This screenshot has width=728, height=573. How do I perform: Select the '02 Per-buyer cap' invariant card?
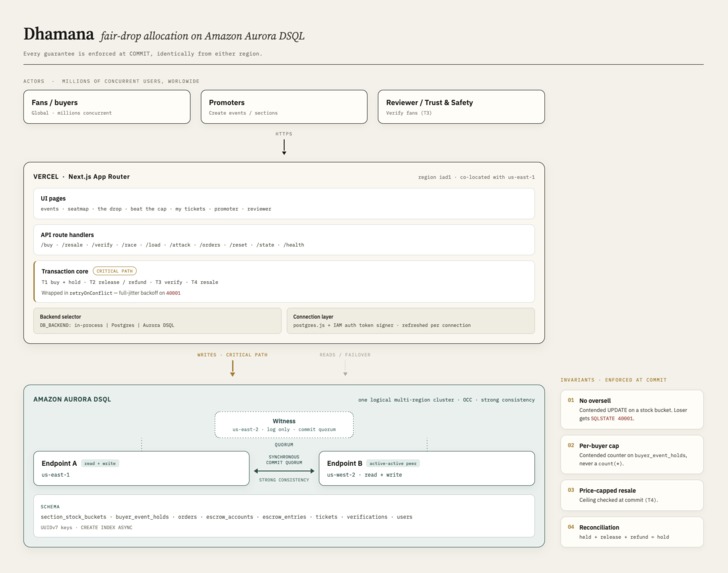tap(632, 455)
